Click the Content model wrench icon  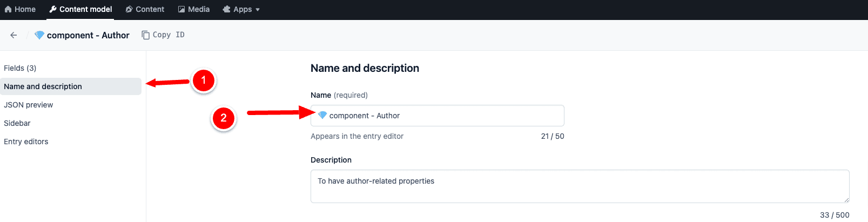(53, 9)
